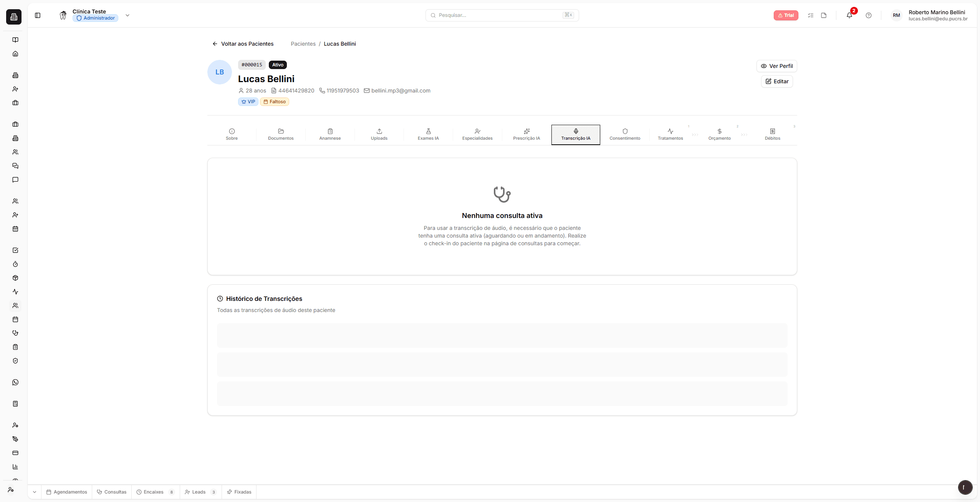Click the sticky note icon in header

(824, 15)
